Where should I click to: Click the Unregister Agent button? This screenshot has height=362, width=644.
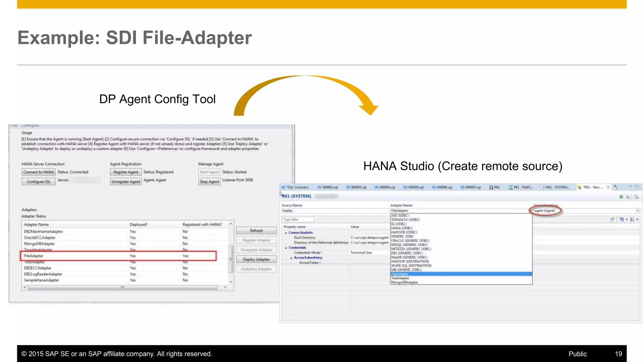pyautogui.click(x=126, y=182)
